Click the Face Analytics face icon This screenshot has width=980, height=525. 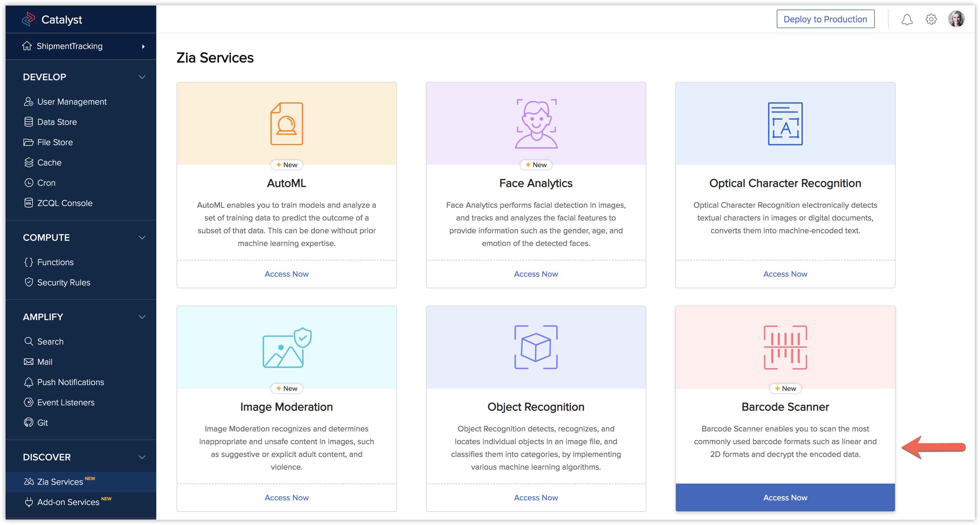[x=536, y=123]
